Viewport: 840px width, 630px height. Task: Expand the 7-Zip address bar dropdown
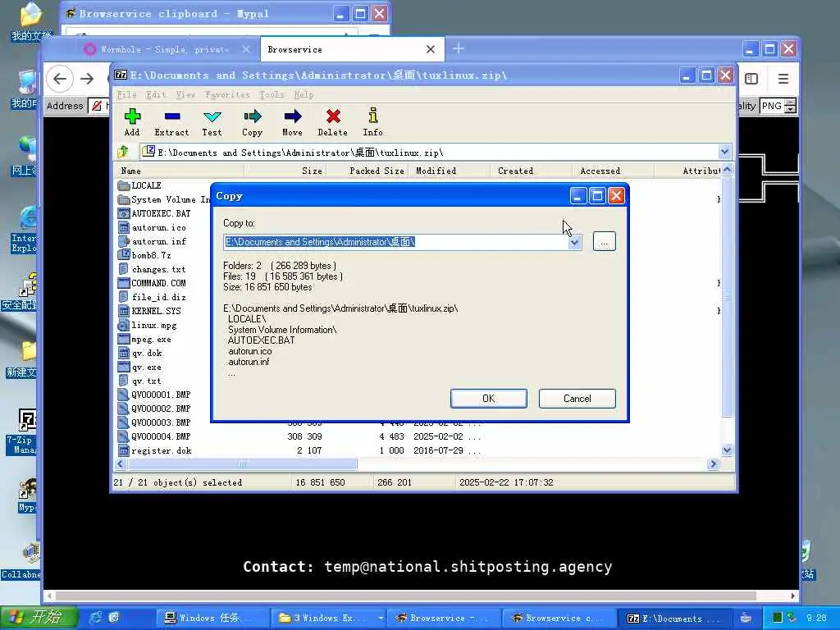724,152
